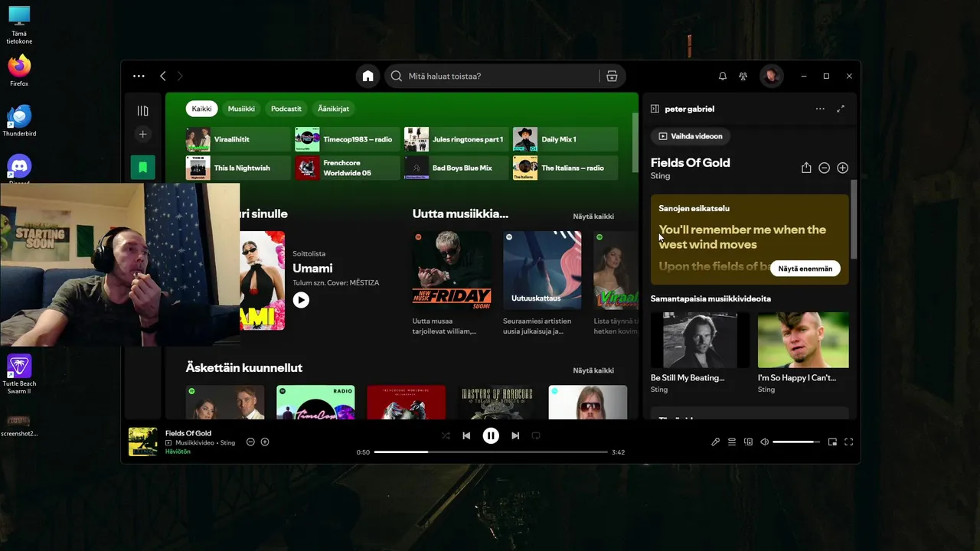The width and height of the screenshot is (980, 551).
Task: Open the Umami playlist title
Action: pyautogui.click(x=312, y=269)
